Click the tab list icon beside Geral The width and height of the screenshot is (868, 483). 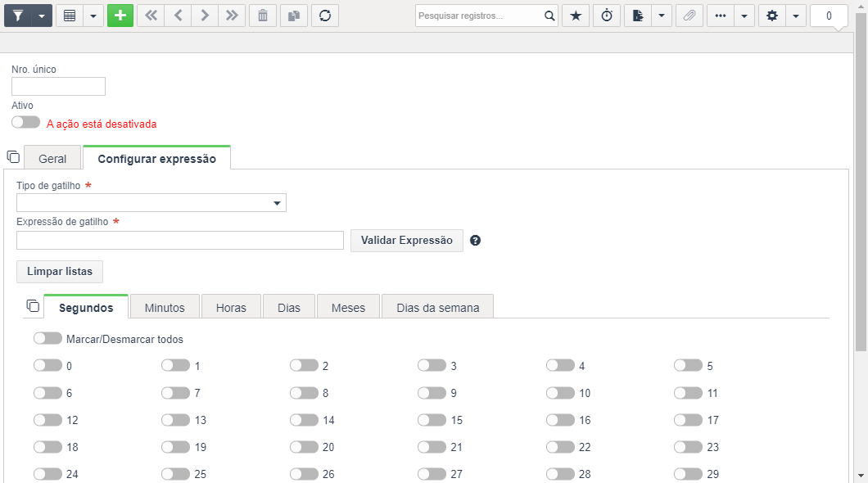click(x=13, y=156)
